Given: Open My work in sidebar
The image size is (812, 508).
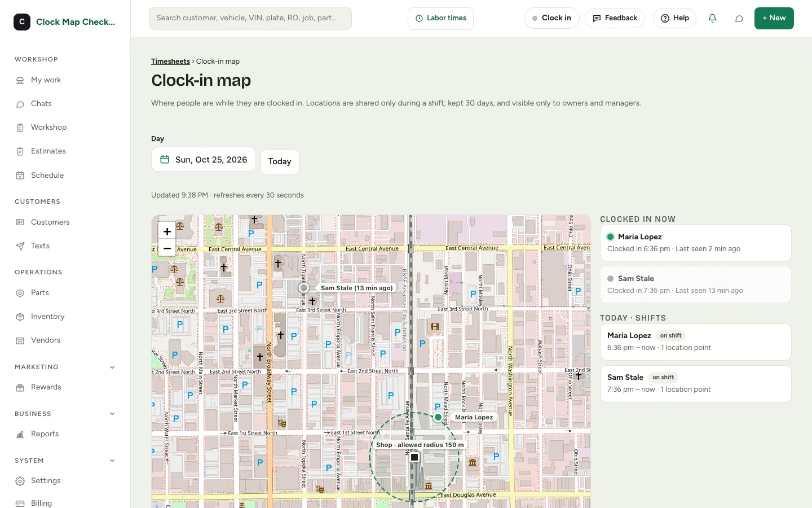Looking at the screenshot, I should [x=65, y=80].
